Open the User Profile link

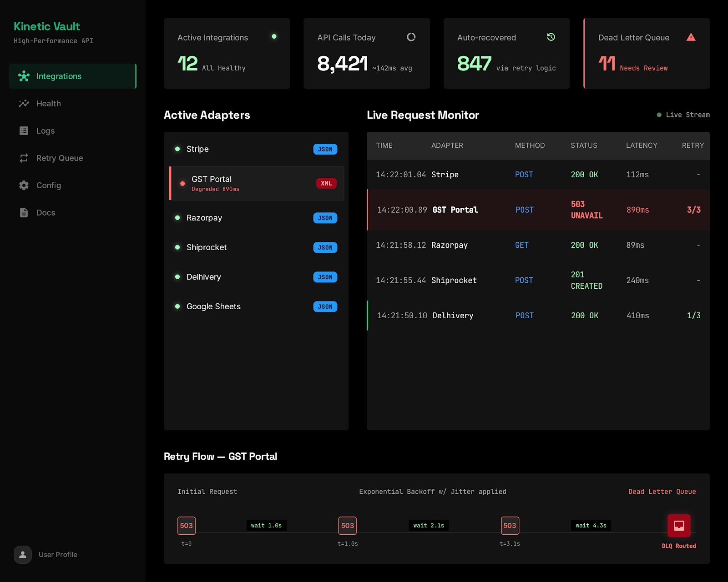click(x=58, y=555)
